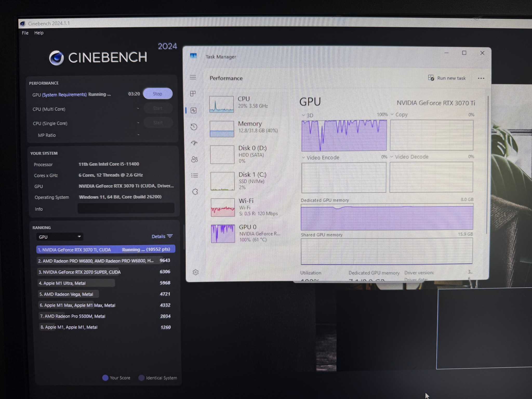Stop the running GPU benchmark
This screenshot has width=532, height=399.
[x=158, y=94]
